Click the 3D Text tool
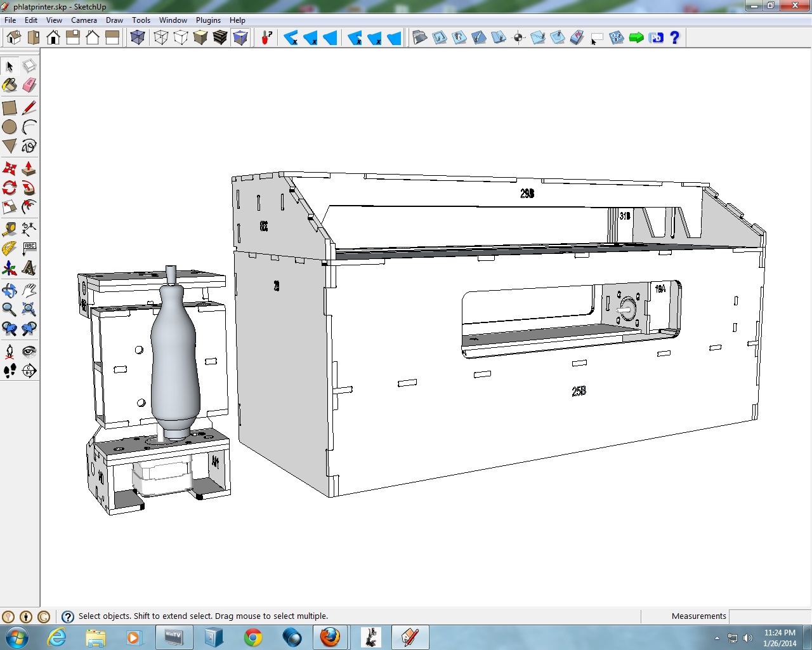Screen dimensions: 812x650 click(29, 268)
